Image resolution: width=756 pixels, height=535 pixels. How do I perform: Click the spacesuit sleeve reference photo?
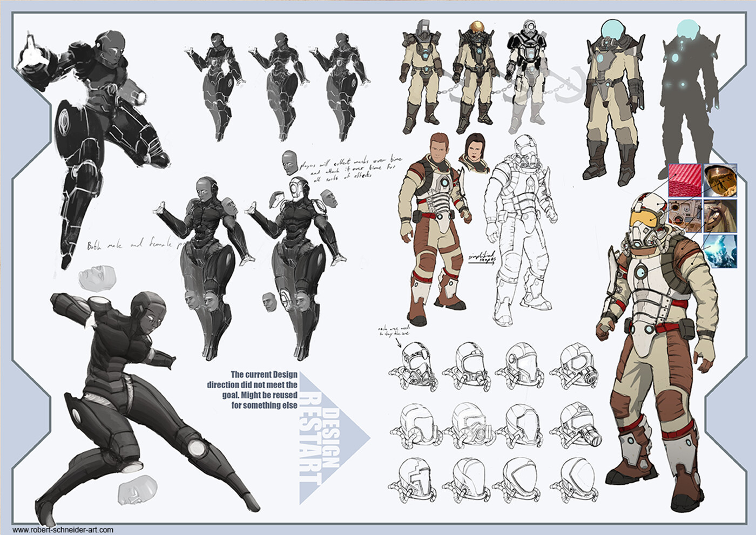722,215
